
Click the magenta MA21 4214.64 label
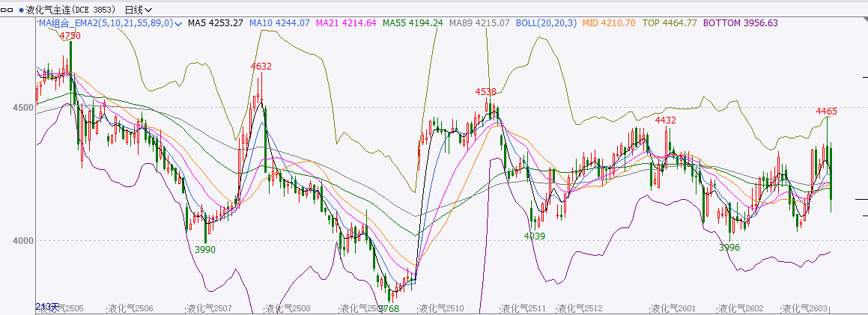pyautogui.click(x=346, y=23)
